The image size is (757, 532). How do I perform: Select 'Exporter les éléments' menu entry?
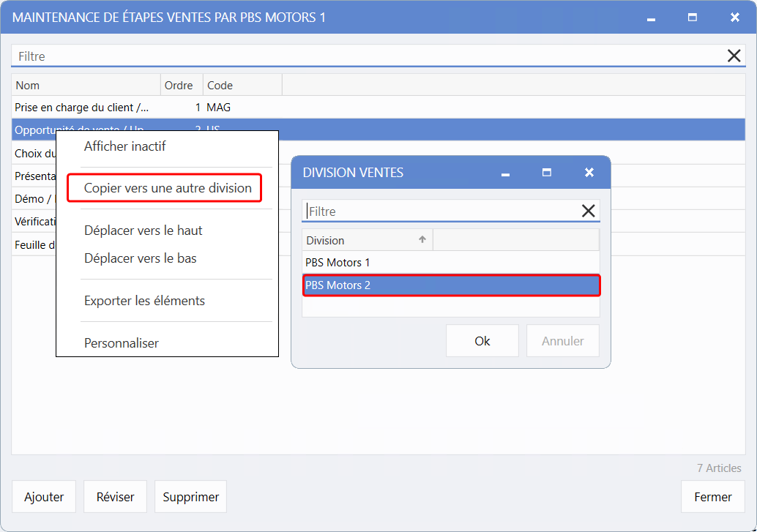coord(144,301)
